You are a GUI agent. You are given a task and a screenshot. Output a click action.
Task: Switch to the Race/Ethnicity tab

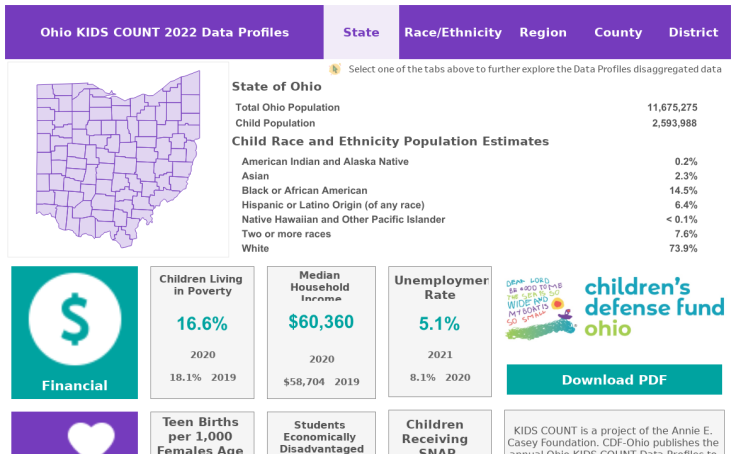(x=453, y=32)
